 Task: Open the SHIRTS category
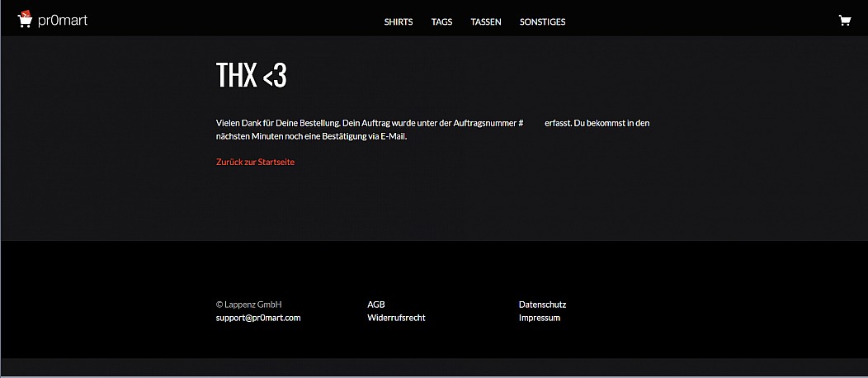point(399,22)
